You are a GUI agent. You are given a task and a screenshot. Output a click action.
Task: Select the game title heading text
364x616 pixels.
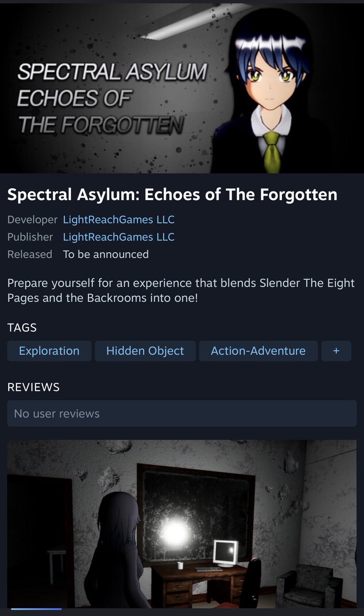coord(172,195)
